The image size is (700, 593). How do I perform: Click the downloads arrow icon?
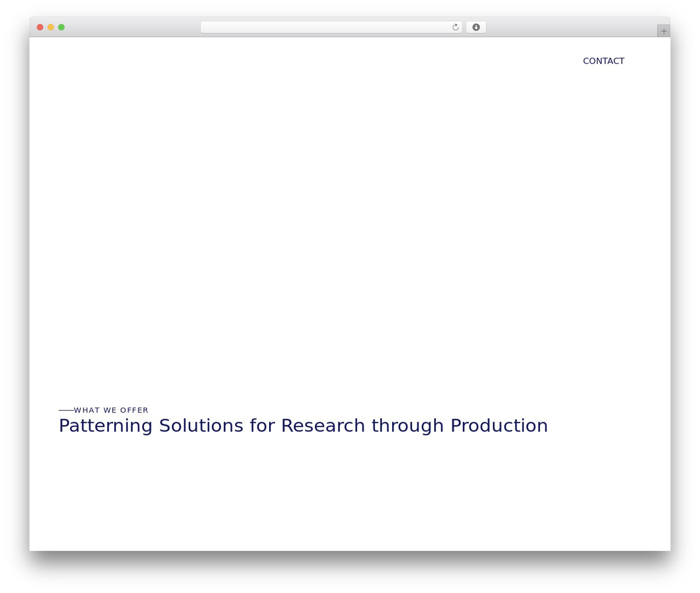point(476,27)
